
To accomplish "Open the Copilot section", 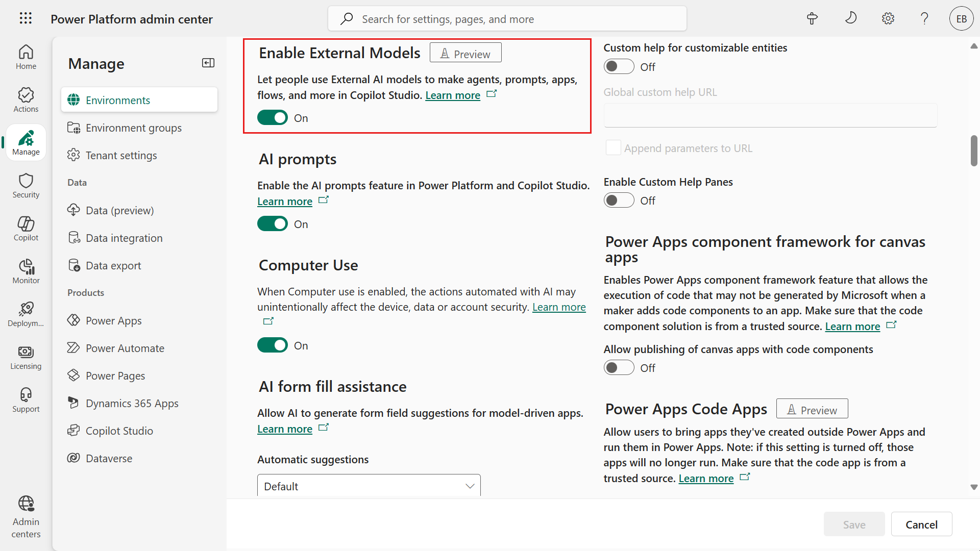I will pos(26,228).
